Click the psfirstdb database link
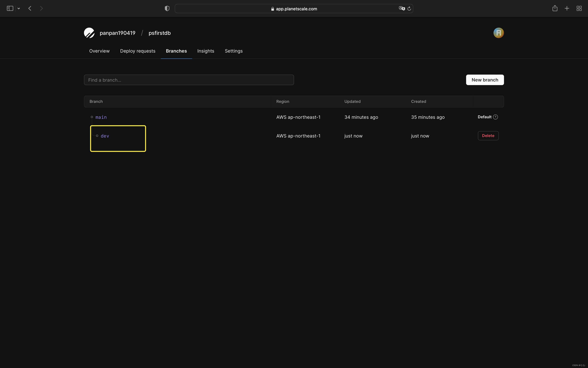Image resolution: width=588 pixels, height=368 pixels. [x=160, y=33]
